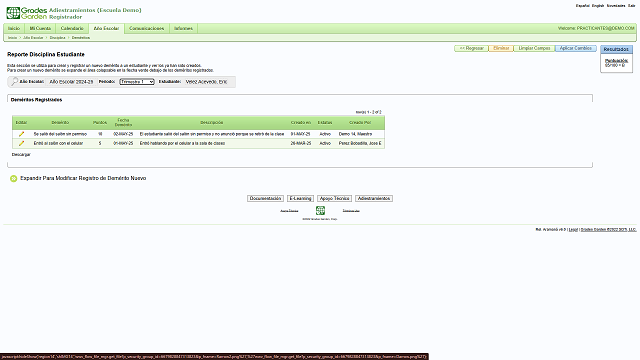
Task: Click the footer Adiestramientos button
Action: pyautogui.click(x=374, y=198)
